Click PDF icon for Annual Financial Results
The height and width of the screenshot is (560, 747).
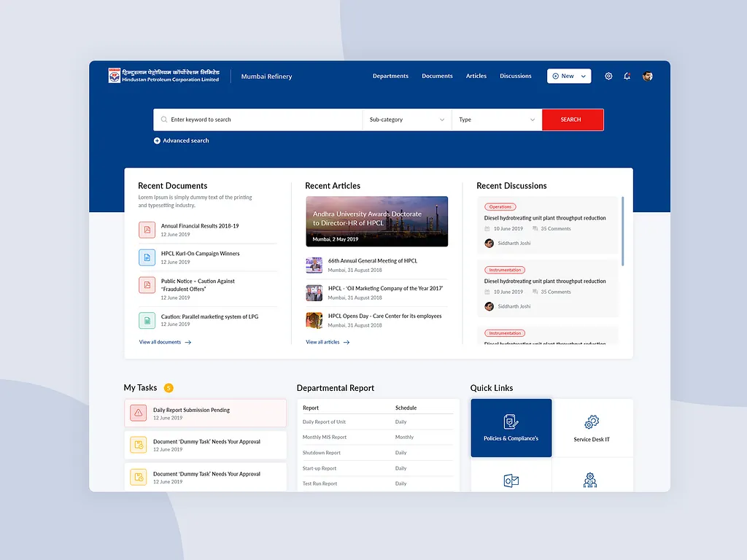pyautogui.click(x=147, y=230)
